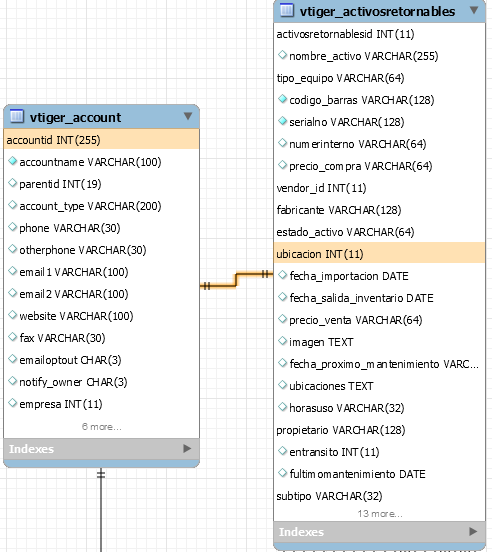Select the ubicaciones TEXT column

tap(379, 386)
